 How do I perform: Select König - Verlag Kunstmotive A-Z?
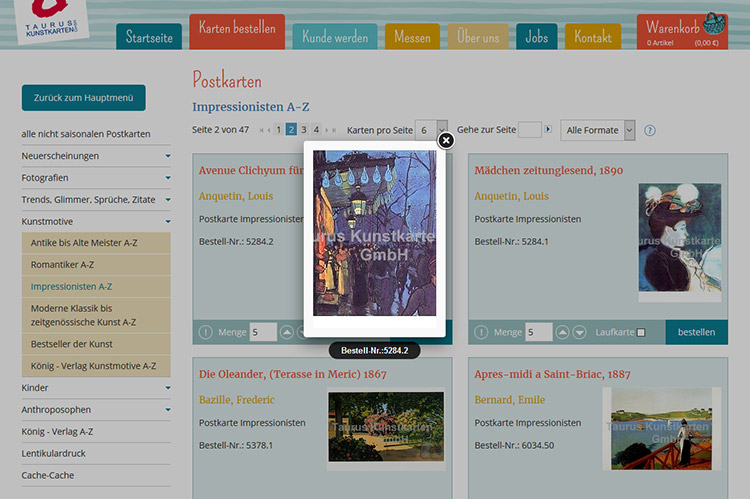96,366
